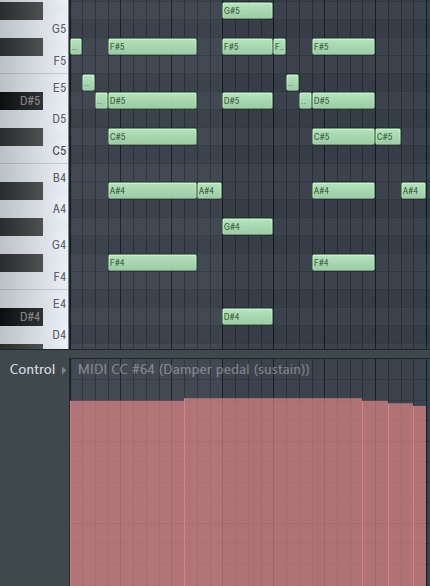
Task: Play the highlighted D#4 black key
Action: pos(21,317)
